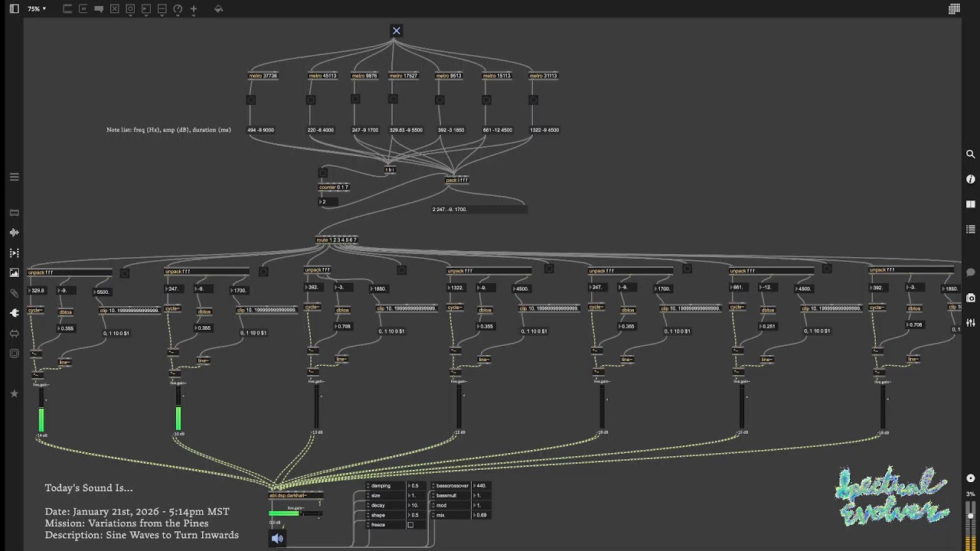Open the add-object plus toolbar dropdown
The width and height of the screenshot is (980, 551).
[194, 9]
